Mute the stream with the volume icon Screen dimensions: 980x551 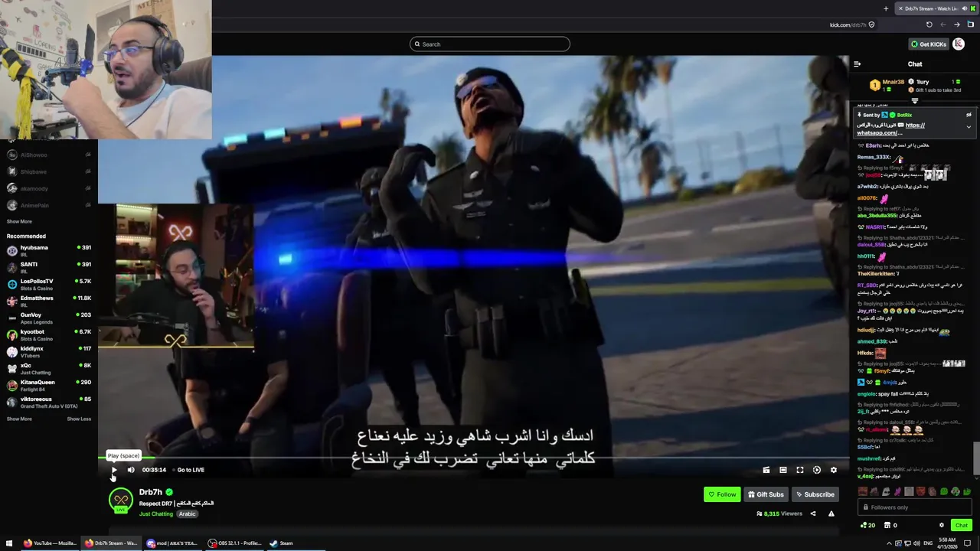tap(131, 470)
